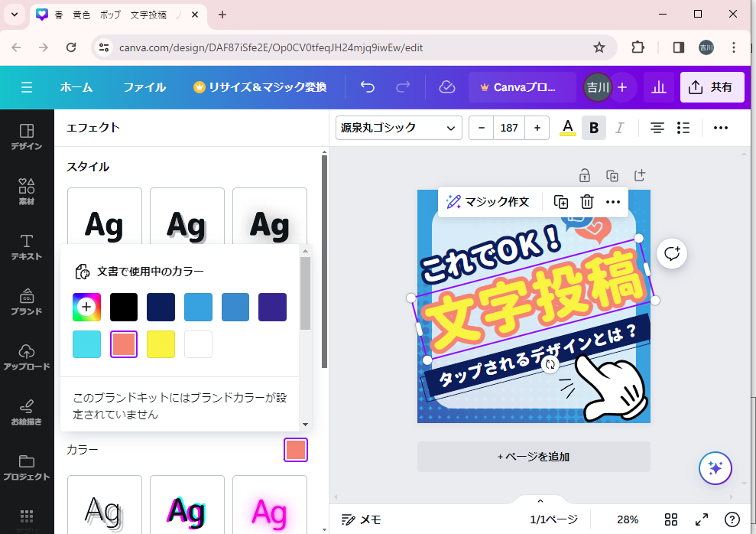756x534 pixels.
Task: Click the ページを追加 button
Action: 534,457
